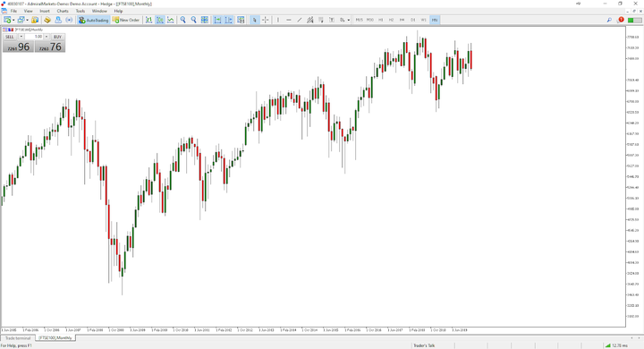Switch to M30 timeframe
This screenshot has height=349, width=644.
[370, 20]
